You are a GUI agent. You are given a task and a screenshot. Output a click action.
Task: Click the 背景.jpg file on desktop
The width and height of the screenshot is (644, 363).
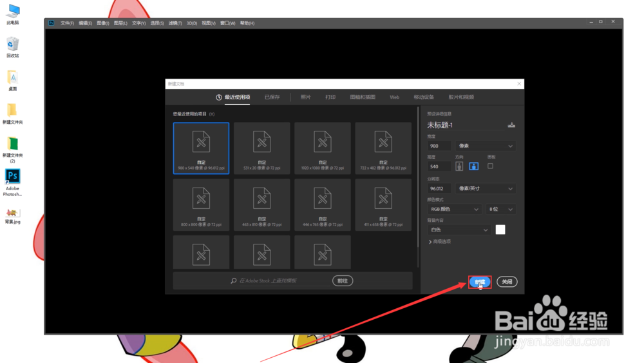[x=12, y=216]
